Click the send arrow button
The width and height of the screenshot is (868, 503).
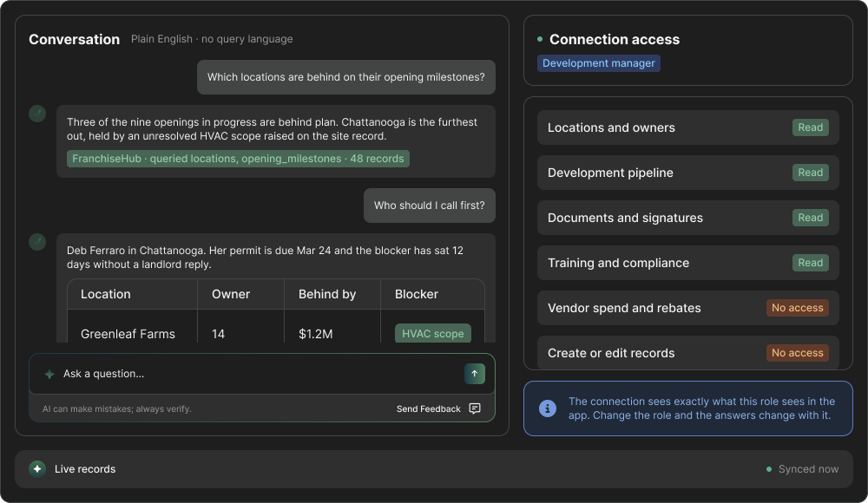[x=475, y=374]
